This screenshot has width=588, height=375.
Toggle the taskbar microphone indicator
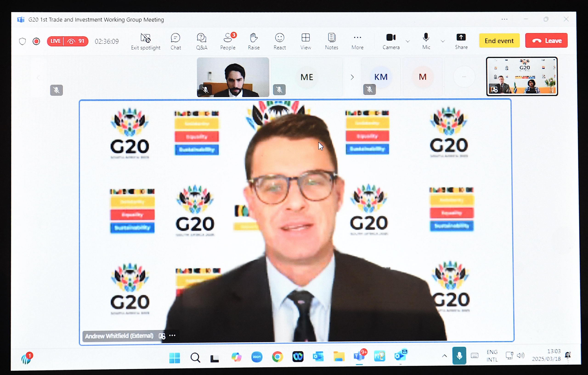[459, 356]
